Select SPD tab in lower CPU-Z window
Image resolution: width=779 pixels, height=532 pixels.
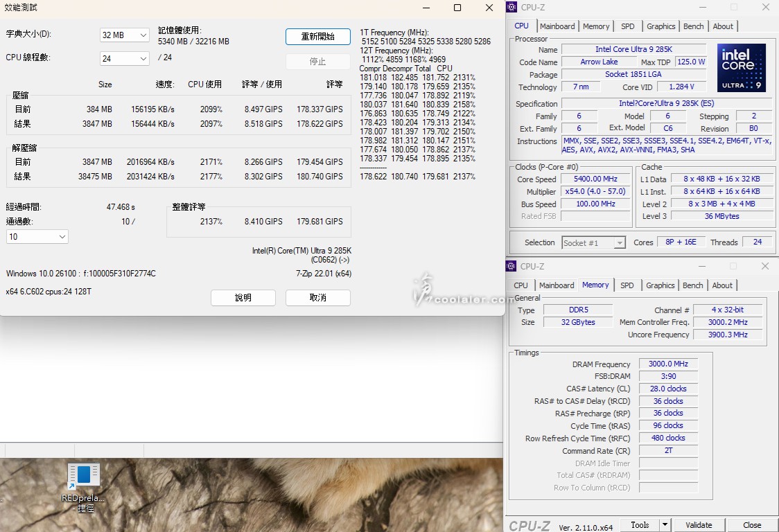627,285
